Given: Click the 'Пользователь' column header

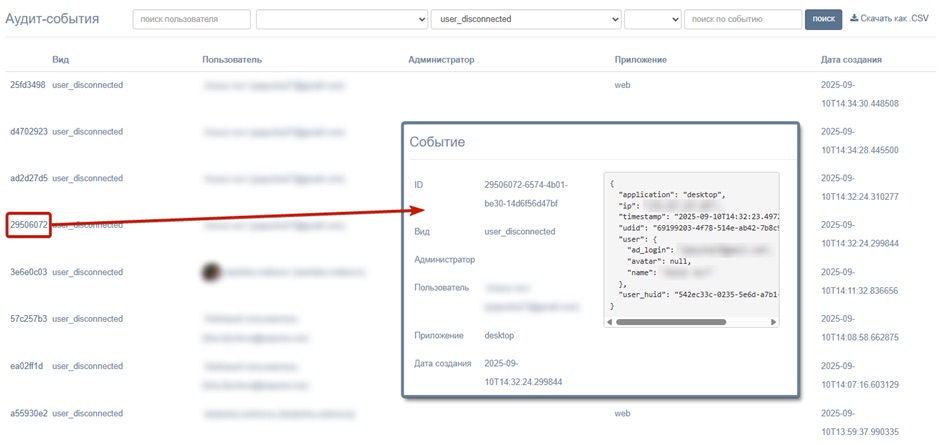Looking at the screenshot, I should (232, 60).
